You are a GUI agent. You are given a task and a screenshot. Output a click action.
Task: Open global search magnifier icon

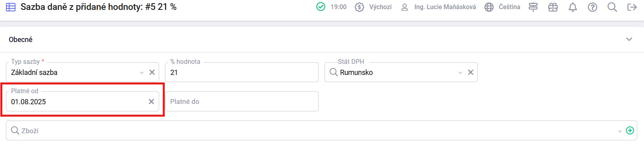612,7
